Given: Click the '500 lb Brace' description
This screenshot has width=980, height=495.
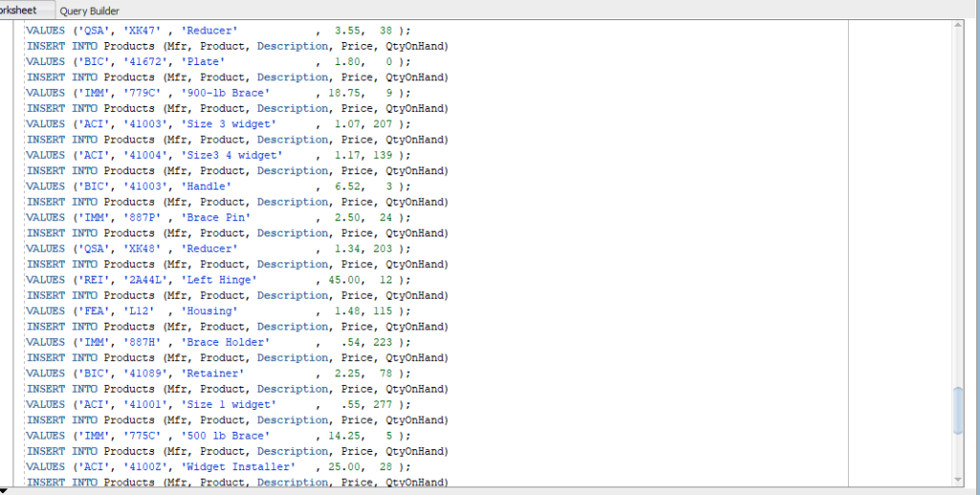Looking at the screenshot, I should click(226, 437).
